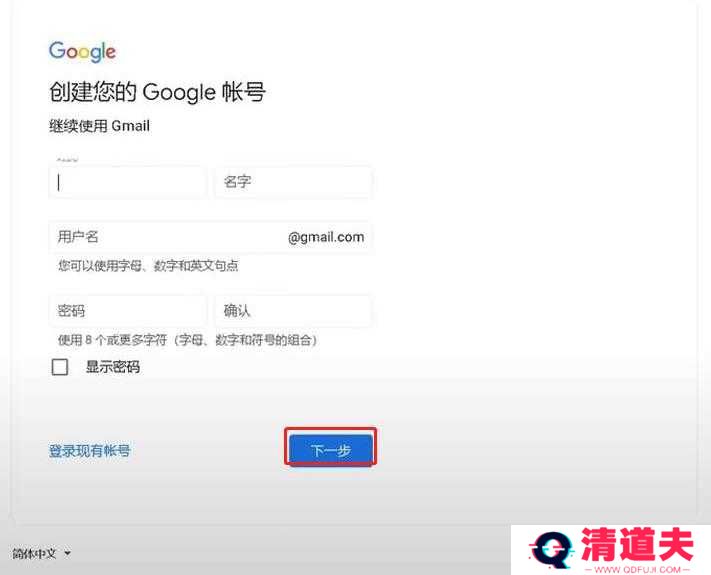Screen dimensions: 711x575
Task: Click the 下一步 button
Action: click(331, 449)
